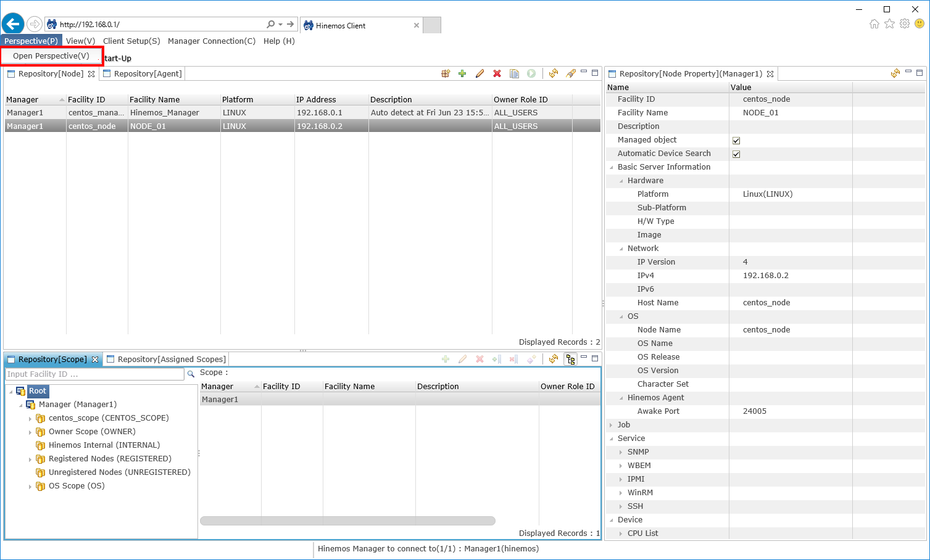Viewport: 930px width, 560px height.
Task: Open the filter icon in the Repository[Node] toolbar
Action: coord(571,73)
